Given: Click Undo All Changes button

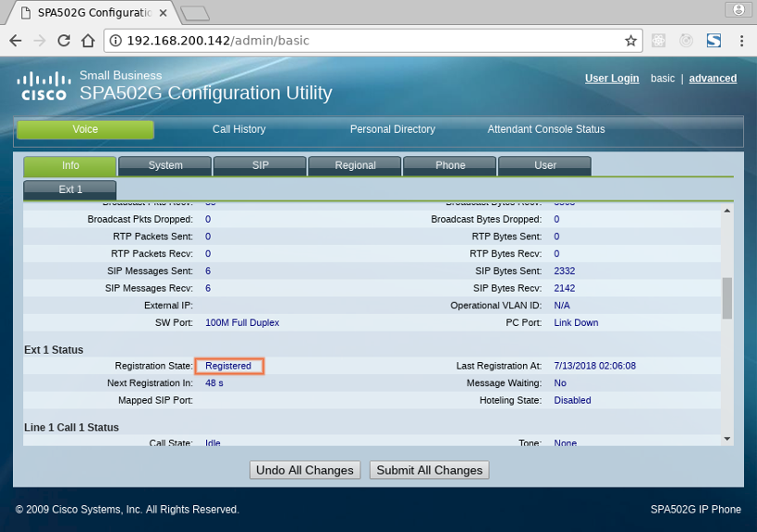Looking at the screenshot, I should [305, 470].
